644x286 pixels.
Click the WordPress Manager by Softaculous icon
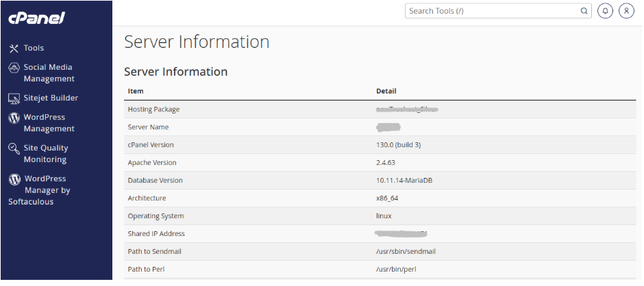[15, 179]
